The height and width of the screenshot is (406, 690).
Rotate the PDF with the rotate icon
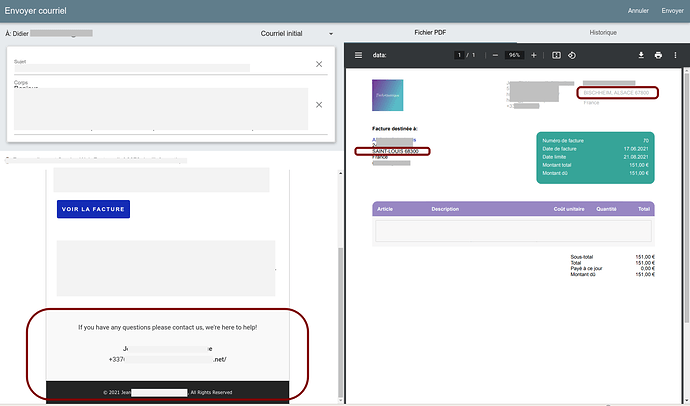click(572, 55)
